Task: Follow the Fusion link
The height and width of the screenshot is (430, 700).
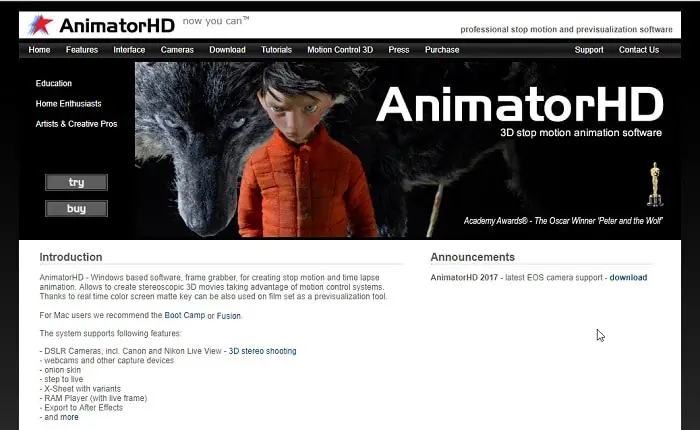Action: [x=229, y=316]
